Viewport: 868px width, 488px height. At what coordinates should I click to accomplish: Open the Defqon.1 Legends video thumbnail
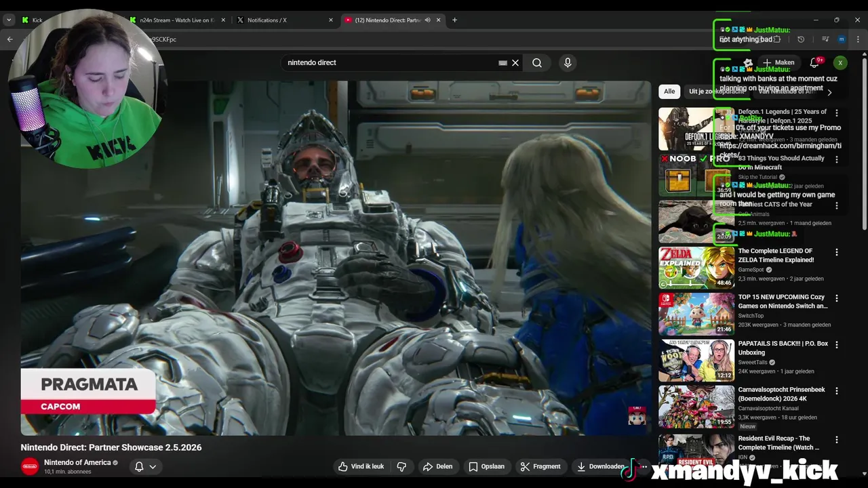[x=696, y=129]
